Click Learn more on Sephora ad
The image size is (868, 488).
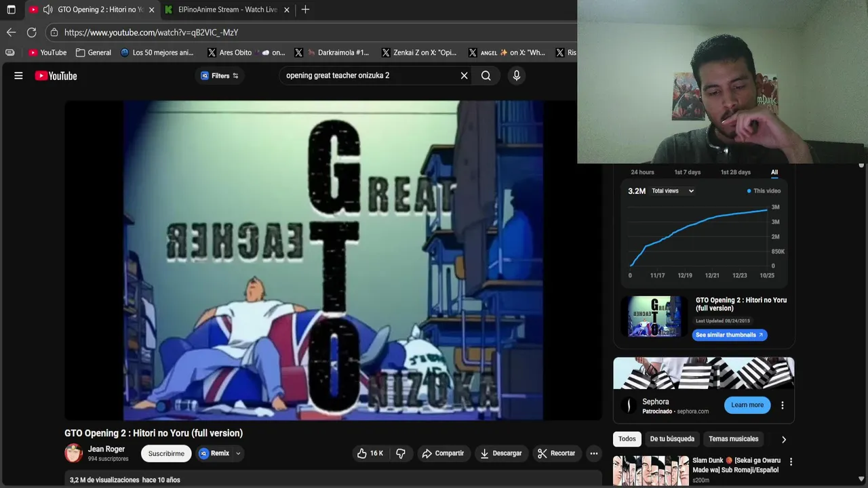tap(747, 405)
